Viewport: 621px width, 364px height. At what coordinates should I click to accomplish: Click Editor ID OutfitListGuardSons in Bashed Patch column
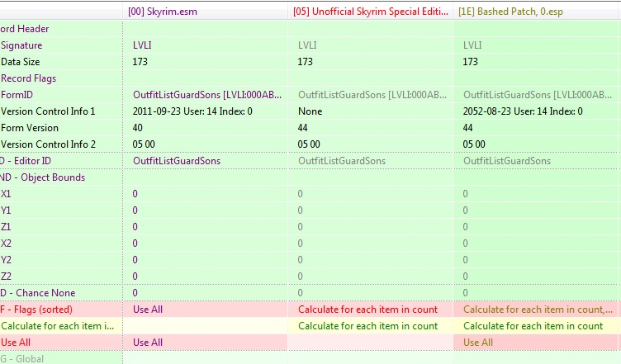pos(507,161)
